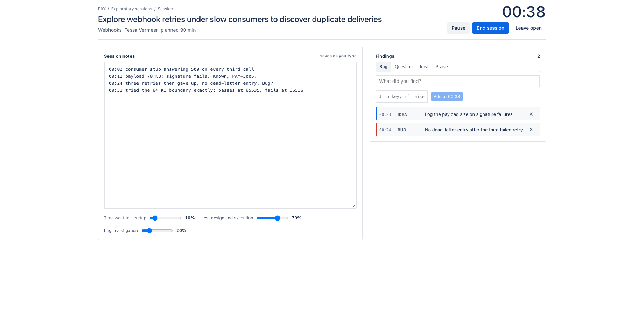
Task: Click the IDEA tag label
Action: (402, 114)
